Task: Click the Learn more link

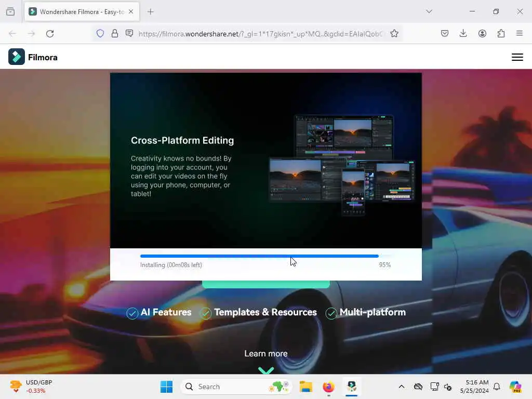Action: click(266, 353)
